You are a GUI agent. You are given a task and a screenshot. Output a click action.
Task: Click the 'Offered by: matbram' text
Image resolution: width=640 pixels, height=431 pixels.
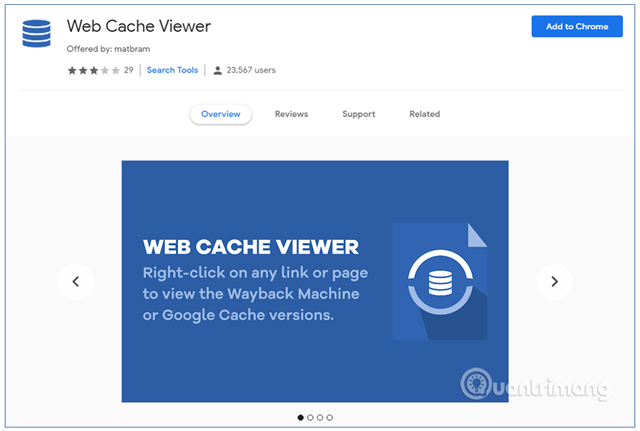(x=108, y=49)
